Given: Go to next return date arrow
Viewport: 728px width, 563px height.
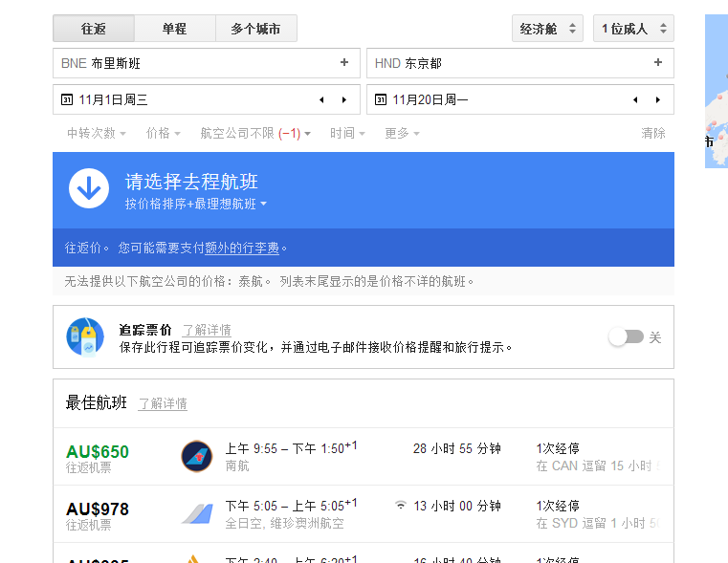Looking at the screenshot, I should click(658, 99).
